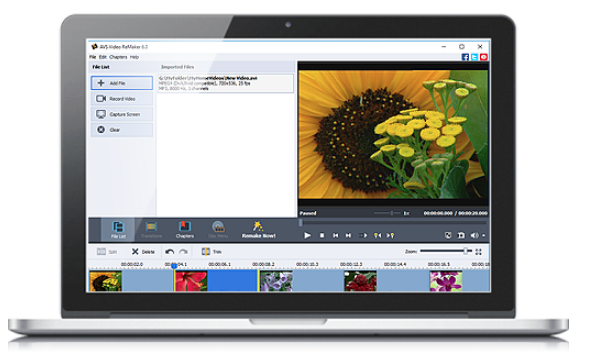Go to the next keyframe
The image size is (592, 364).
click(390, 235)
